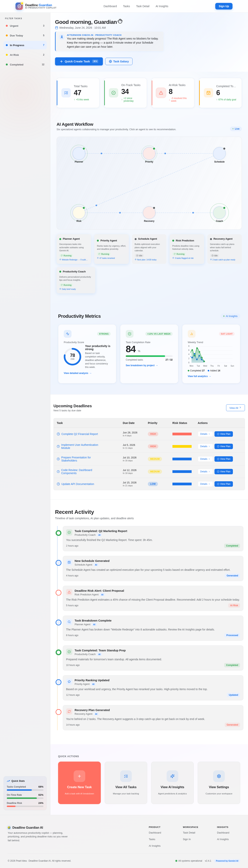
Task: Filter tasks by Due Today
Action: coord(25,35)
